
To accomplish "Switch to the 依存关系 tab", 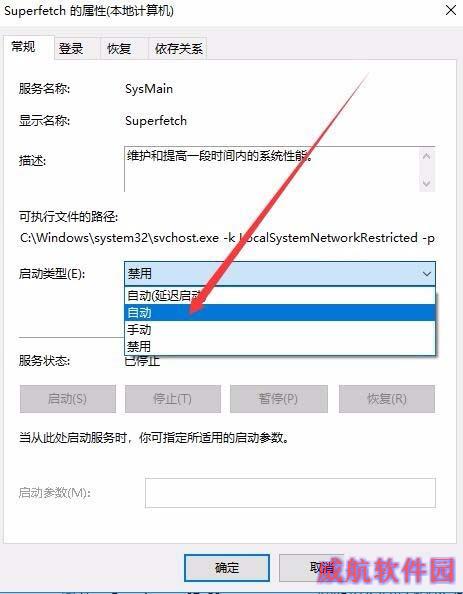I will (178, 48).
